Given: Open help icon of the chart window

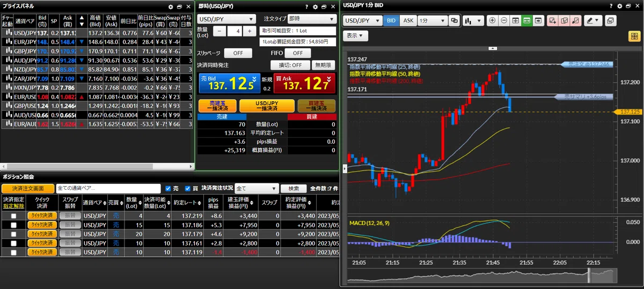Looking at the screenshot, I should (x=612, y=6).
